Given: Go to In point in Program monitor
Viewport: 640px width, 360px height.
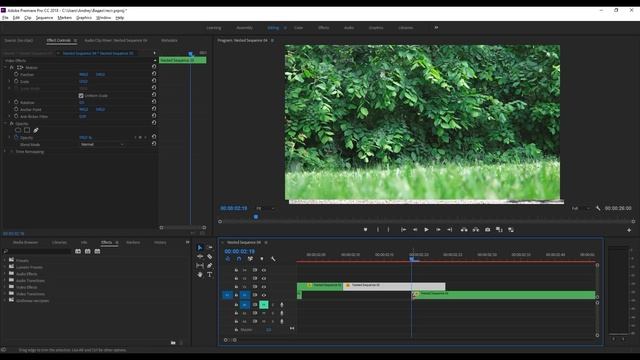Looking at the screenshot, I should [403, 230].
